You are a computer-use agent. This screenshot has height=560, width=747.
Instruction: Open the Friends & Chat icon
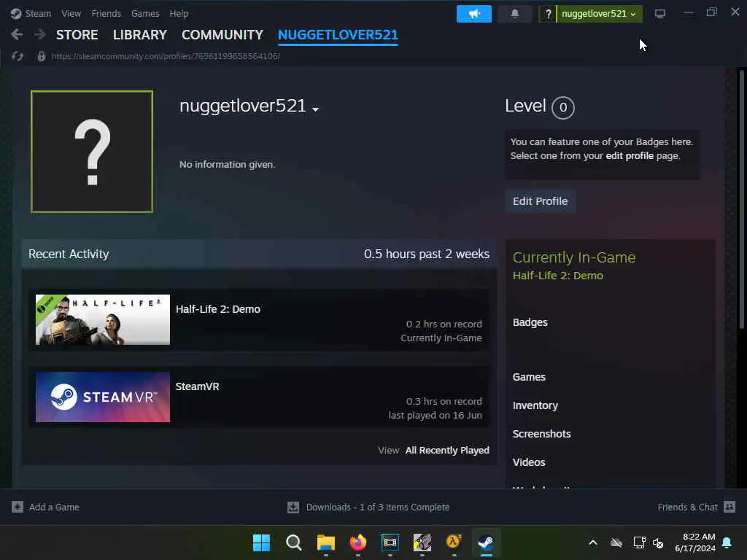click(x=729, y=507)
